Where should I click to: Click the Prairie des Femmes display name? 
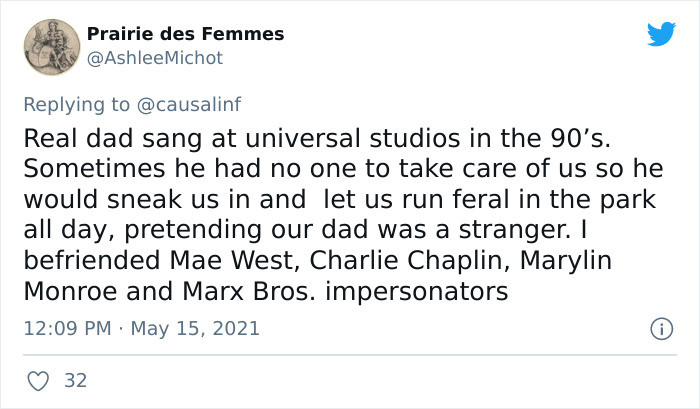click(185, 34)
